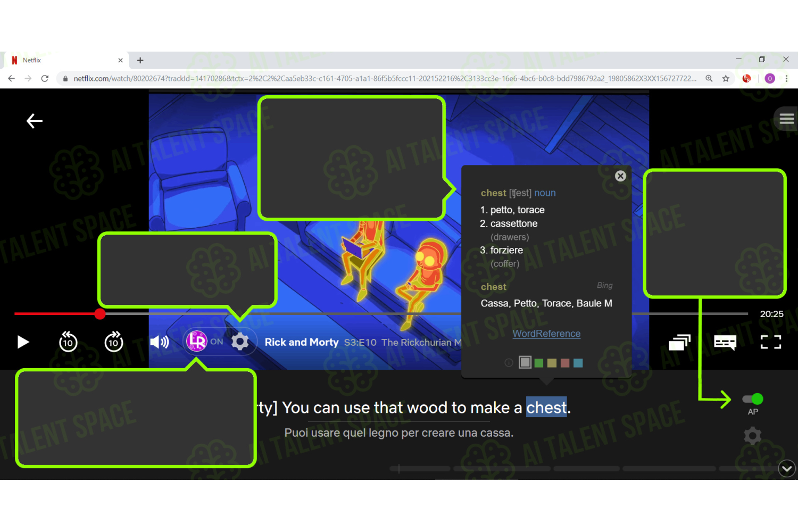798x532 pixels.
Task: Open the subtitle settings gear below AP
Action: [x=752, y=436]
